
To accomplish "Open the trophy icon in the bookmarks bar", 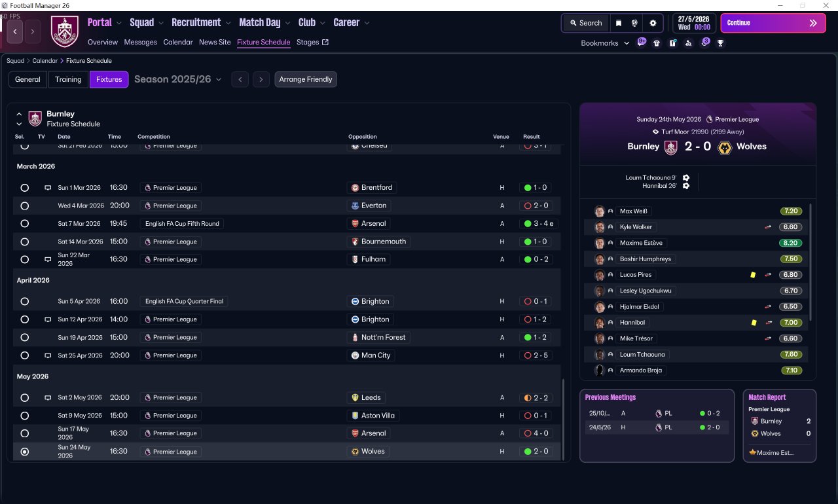I will (720, 43).
